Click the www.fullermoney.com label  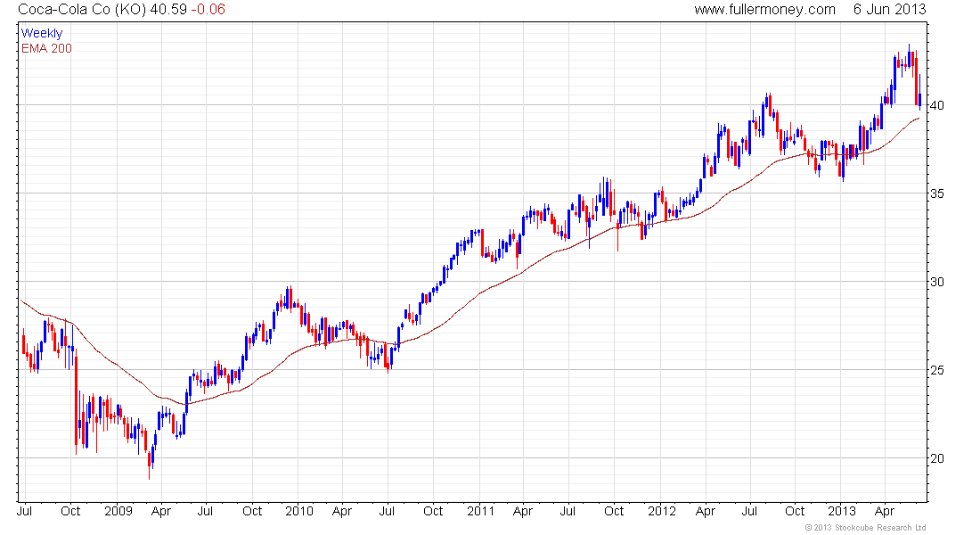764,10
